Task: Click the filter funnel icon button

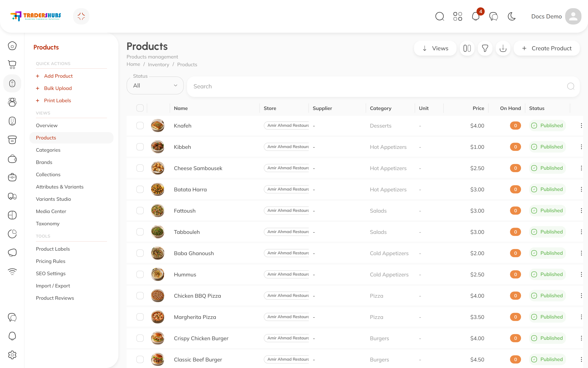Action: coord(485,48)
